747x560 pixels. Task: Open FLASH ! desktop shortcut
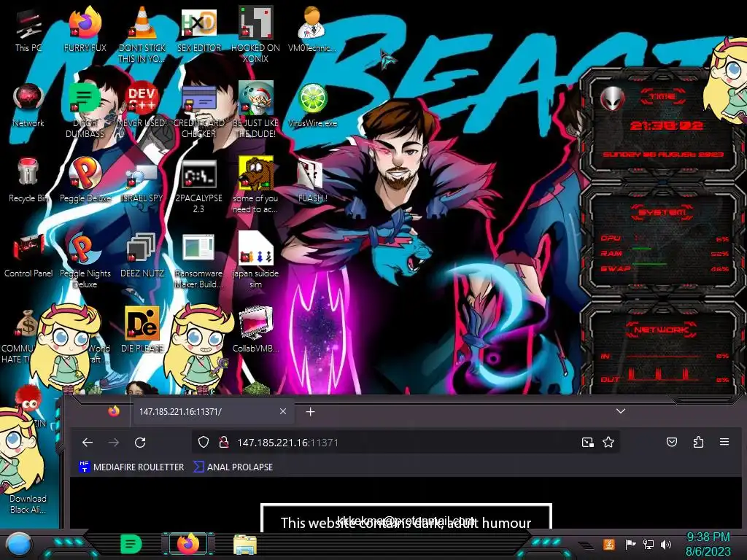click(312, 181)
